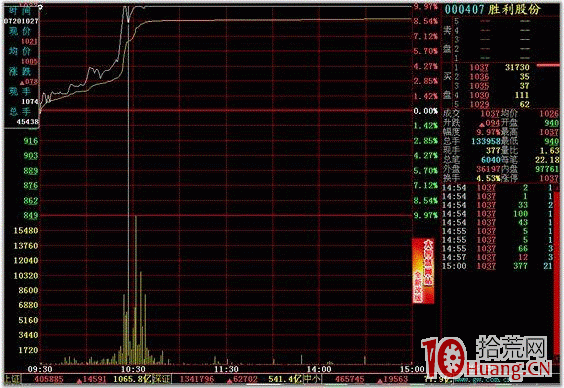Viewport: 564px width, 388px height.
Task: Click inner volume value 97761
Action: (547, 169)
